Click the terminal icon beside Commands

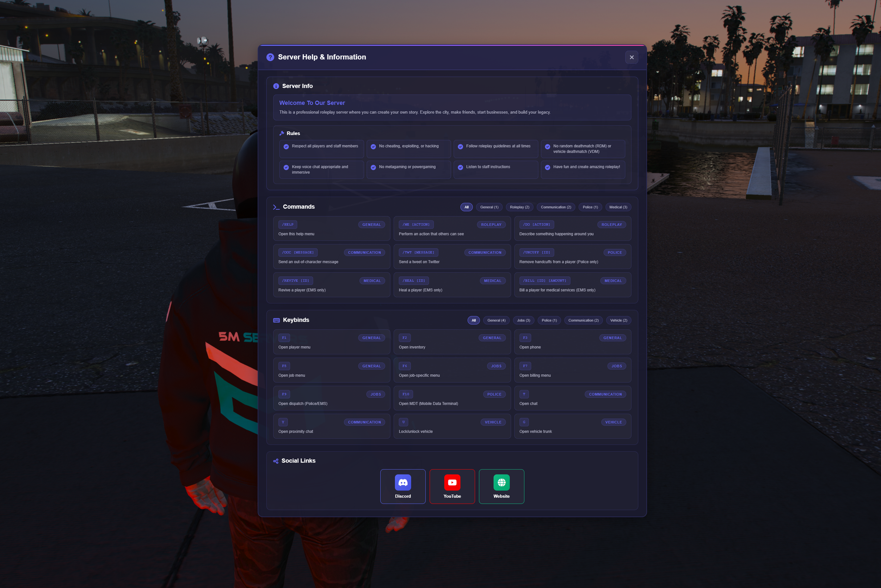coord(276,206)
